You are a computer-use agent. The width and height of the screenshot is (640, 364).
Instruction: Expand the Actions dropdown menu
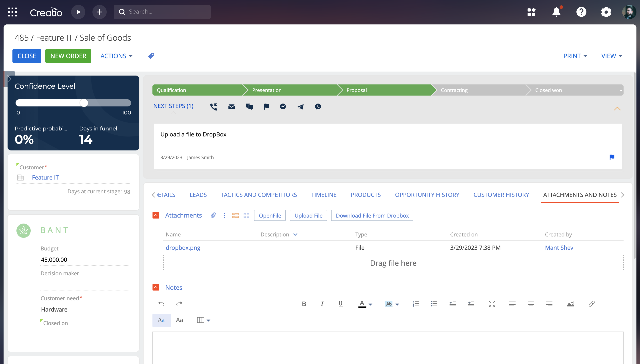116,56
